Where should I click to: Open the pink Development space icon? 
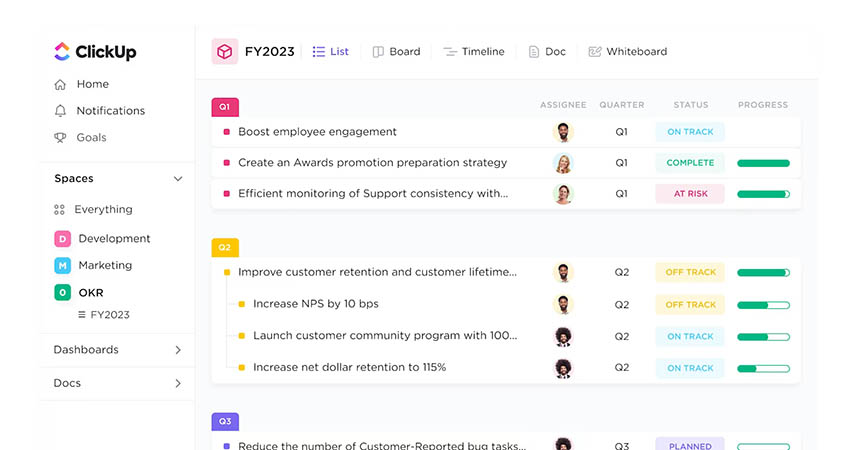(62, 239)
